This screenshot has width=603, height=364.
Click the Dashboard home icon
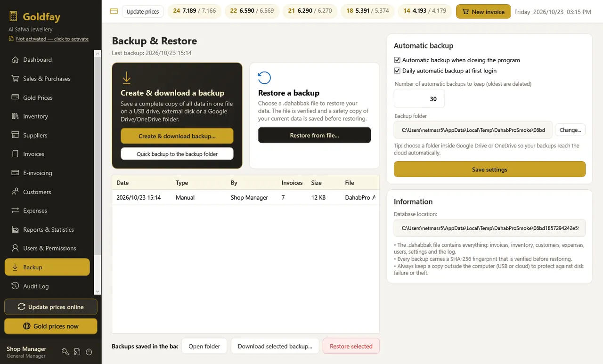[15, 60]
